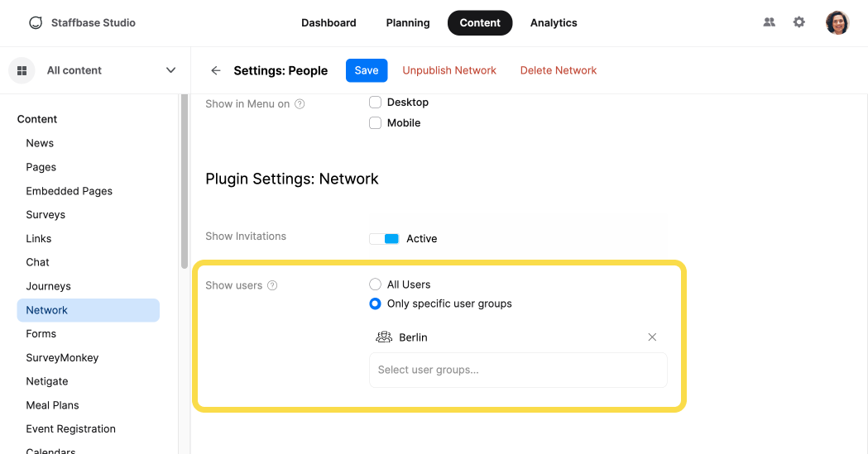Viewport: 868px width, 454px height.
Task: Go back with the left arrow
Action: 216,70
